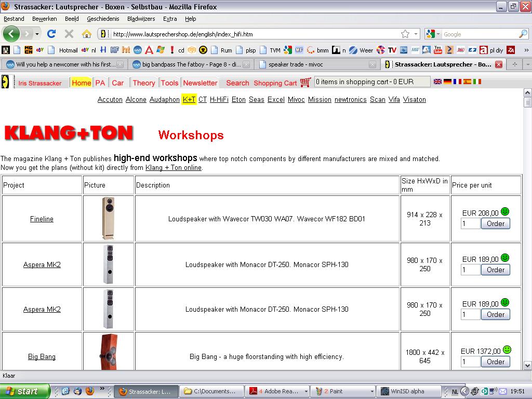Open a new tab with the plus button
The width and height of the screenshot is (532, 399).
515,64
